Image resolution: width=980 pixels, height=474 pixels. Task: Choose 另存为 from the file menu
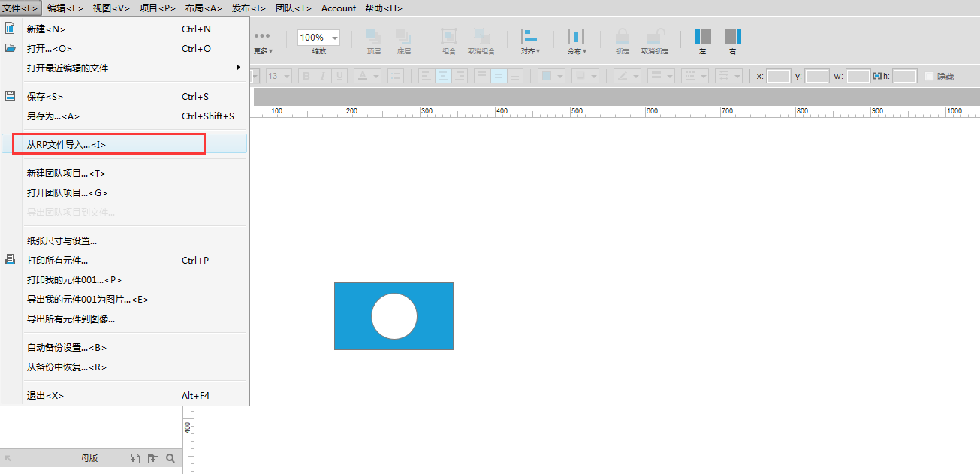point(124,116)
